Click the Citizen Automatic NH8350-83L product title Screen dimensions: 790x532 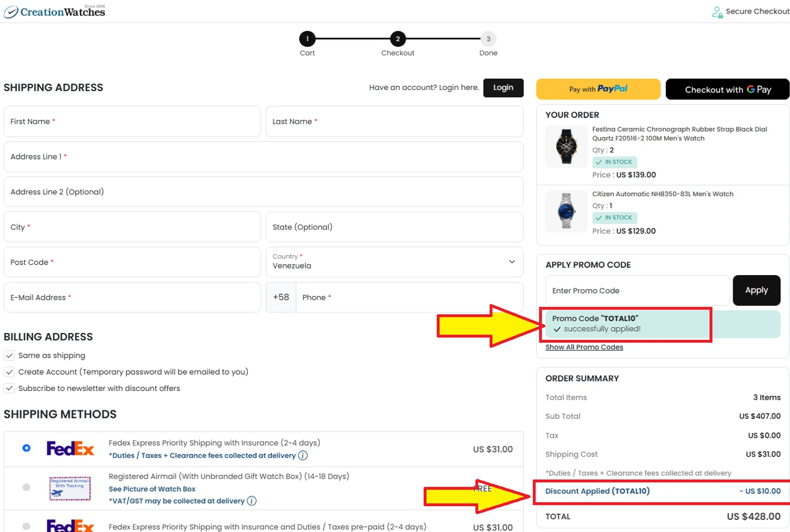point(663,194)
